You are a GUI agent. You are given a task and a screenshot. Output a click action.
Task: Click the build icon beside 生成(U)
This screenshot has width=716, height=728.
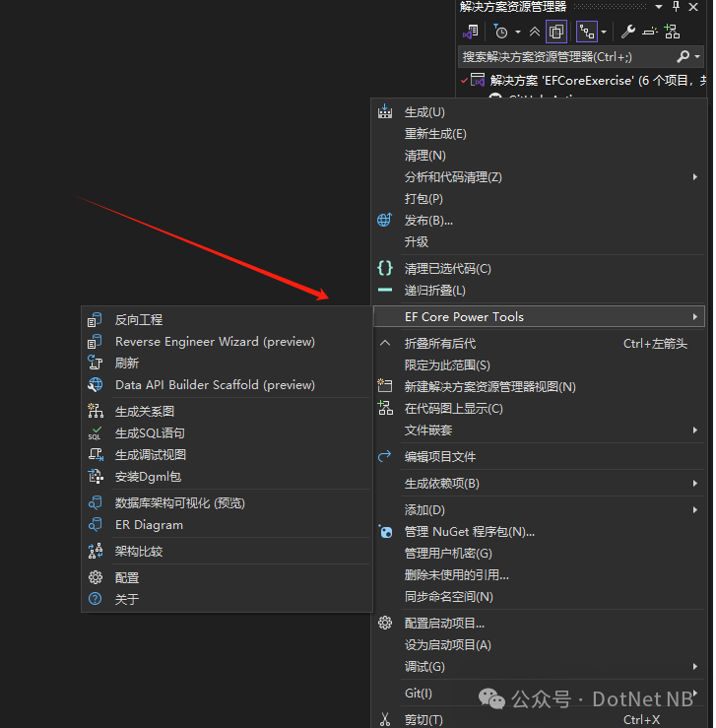tap(385, 112)
